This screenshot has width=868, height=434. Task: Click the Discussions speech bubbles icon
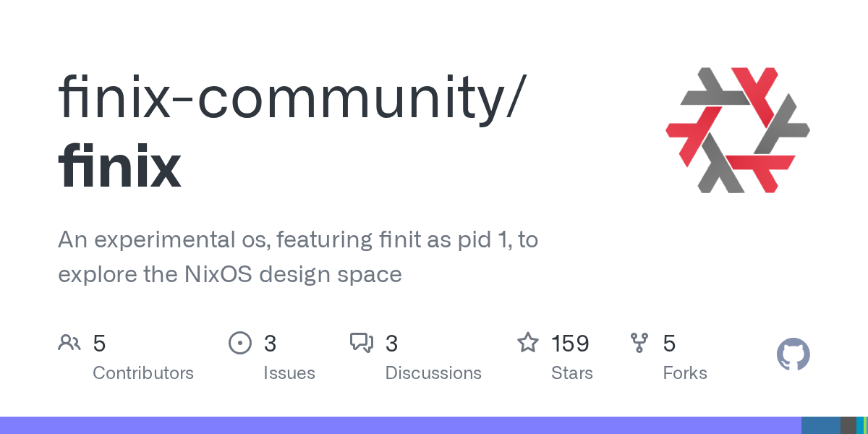coord(362,343)
